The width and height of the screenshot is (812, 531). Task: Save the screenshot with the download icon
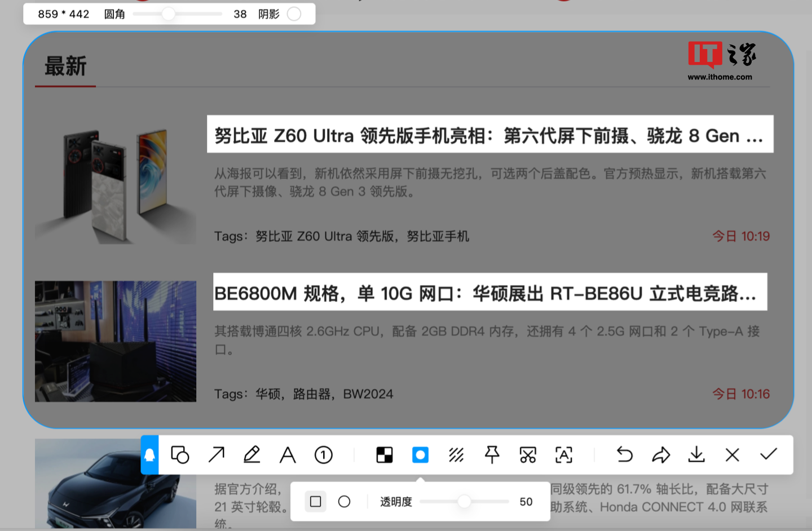696,455
